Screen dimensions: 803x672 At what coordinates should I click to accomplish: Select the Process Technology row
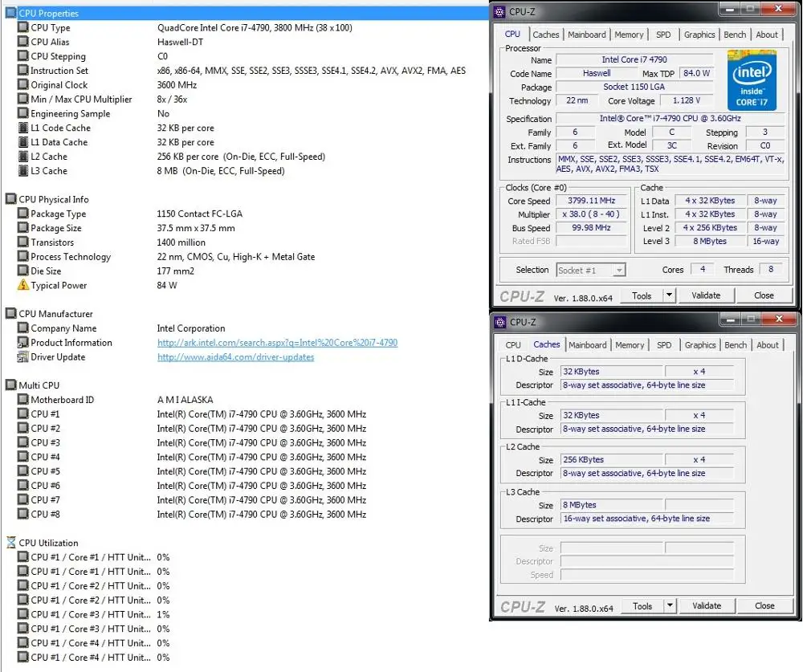[x=246, y=257]
